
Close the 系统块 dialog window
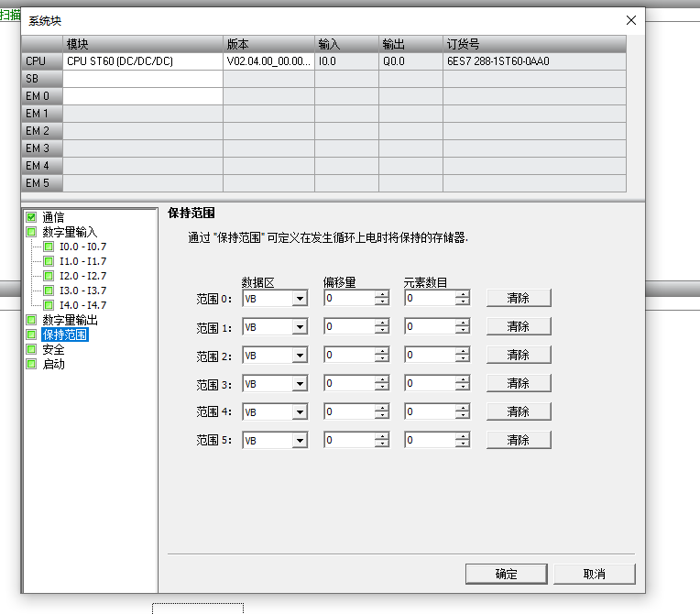point(630,20)
